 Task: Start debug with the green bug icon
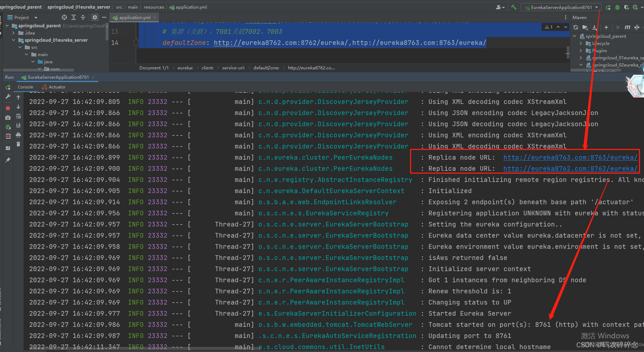tap(617, 7)
